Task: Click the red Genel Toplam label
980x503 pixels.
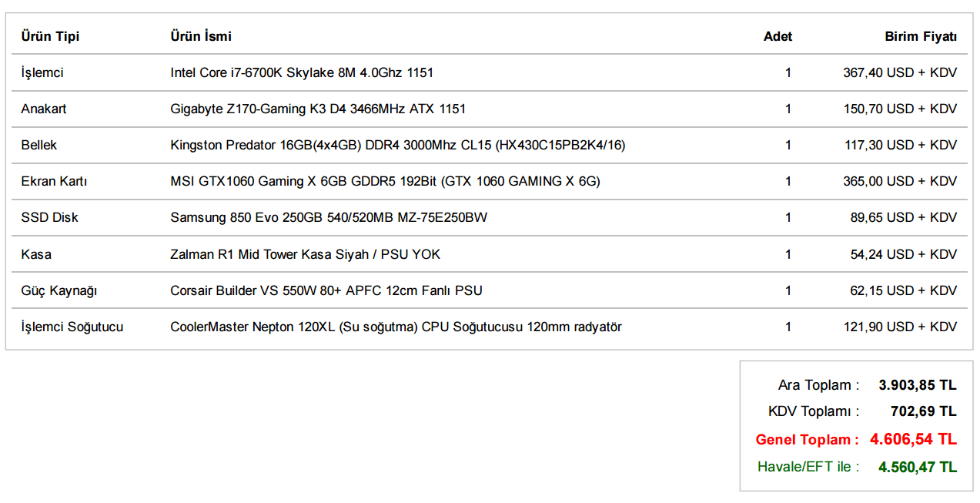Action: point(808,440)
